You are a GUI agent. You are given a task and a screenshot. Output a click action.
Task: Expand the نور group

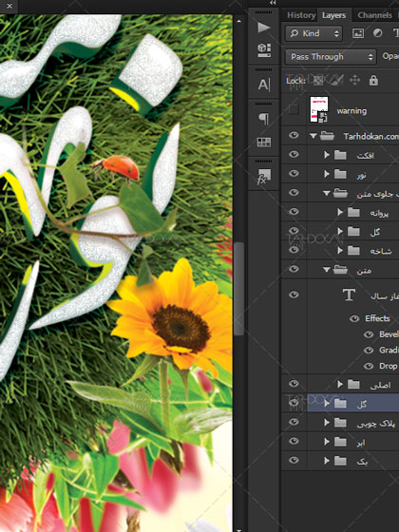pyautogui.click(x=327, y=174)
